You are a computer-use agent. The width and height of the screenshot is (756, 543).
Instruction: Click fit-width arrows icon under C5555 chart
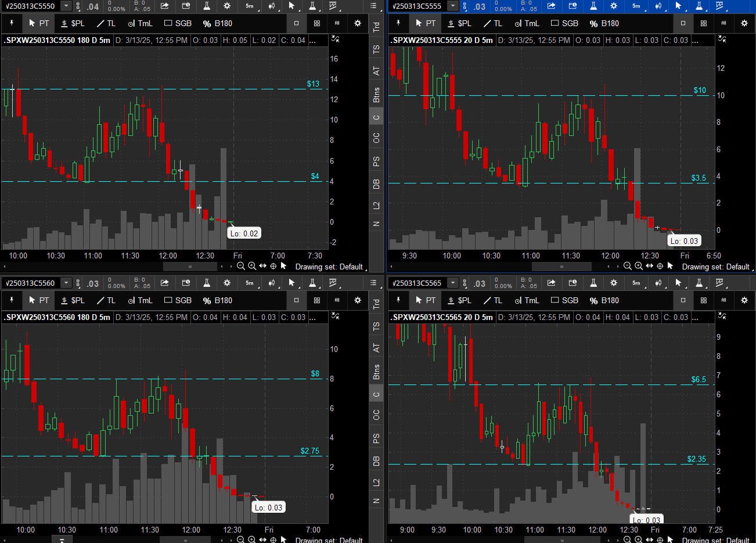pos(649,266)
